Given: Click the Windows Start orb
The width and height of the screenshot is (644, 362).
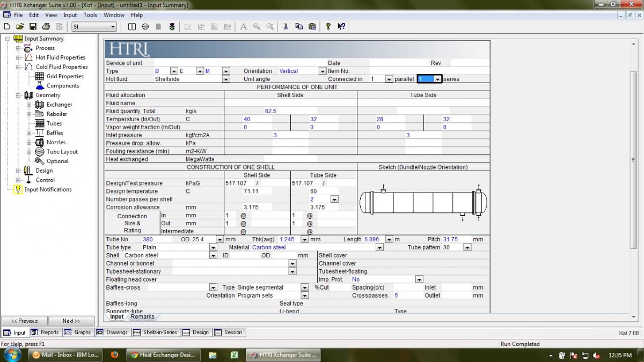Looking at the screenshot, I should click(x=12, y=354).
